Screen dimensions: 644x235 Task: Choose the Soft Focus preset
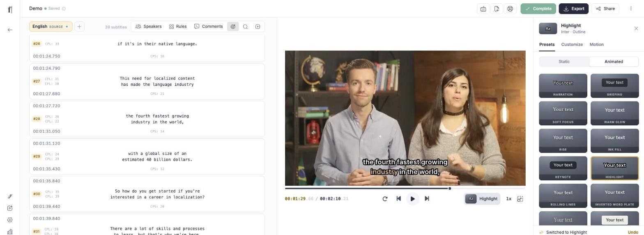pyautogui.click(x=563, y=113)
